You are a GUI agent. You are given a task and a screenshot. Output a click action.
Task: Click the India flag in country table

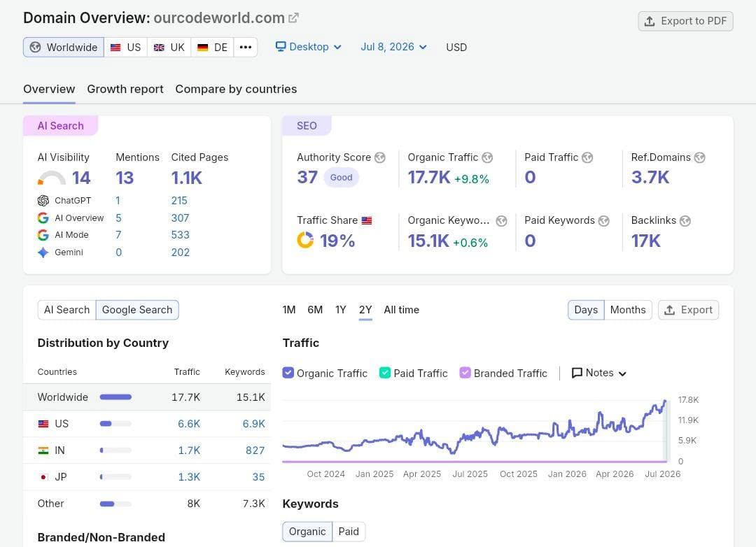tap(43, 450)
